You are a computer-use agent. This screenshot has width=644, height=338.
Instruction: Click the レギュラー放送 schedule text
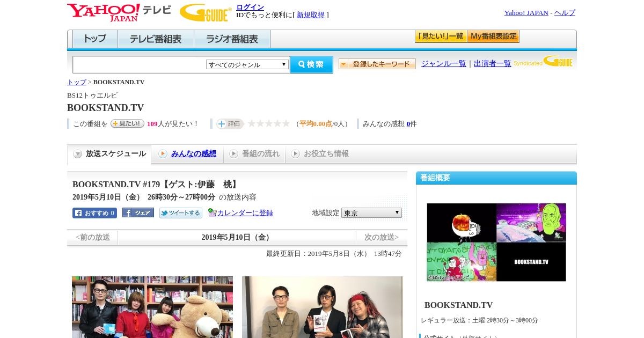480,320
